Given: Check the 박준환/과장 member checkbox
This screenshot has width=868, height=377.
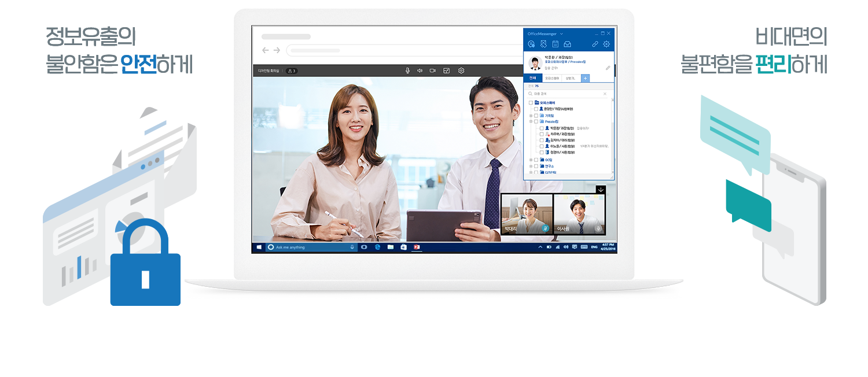Looking at the screenshot, I should click(x=542, y=128).
